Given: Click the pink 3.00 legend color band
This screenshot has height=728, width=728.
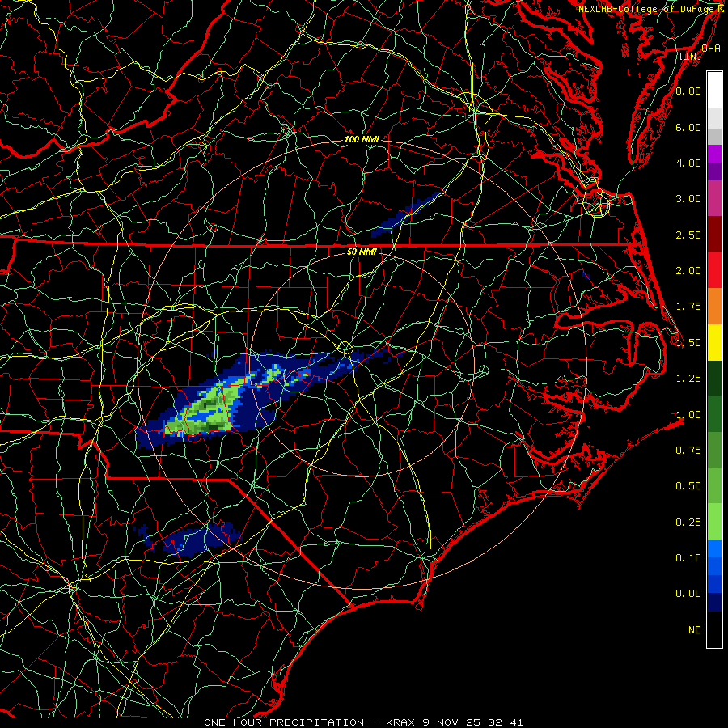Looking at the screenshot, I should pos(714,198).
